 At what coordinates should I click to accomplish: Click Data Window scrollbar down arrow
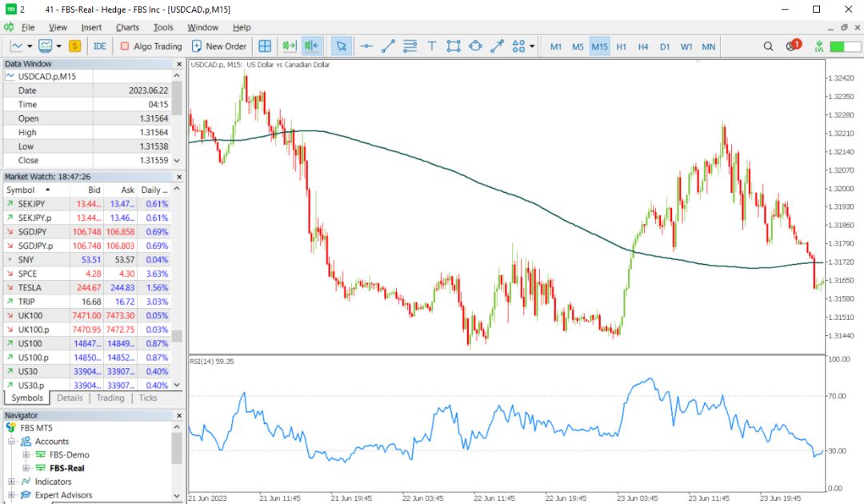(x=177, y=161)
